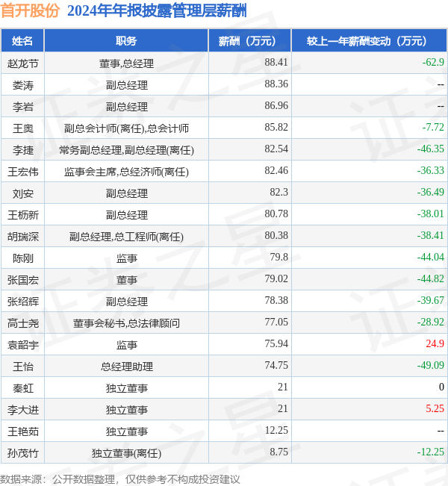This screenshot has width=448, height=486.
Task: Click the 较上一年薪酬变动（万元） column header
Action: tap(370, 40)
